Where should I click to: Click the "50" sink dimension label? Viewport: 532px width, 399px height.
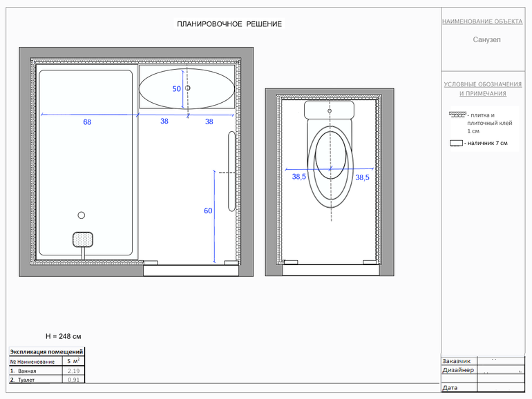176,89
